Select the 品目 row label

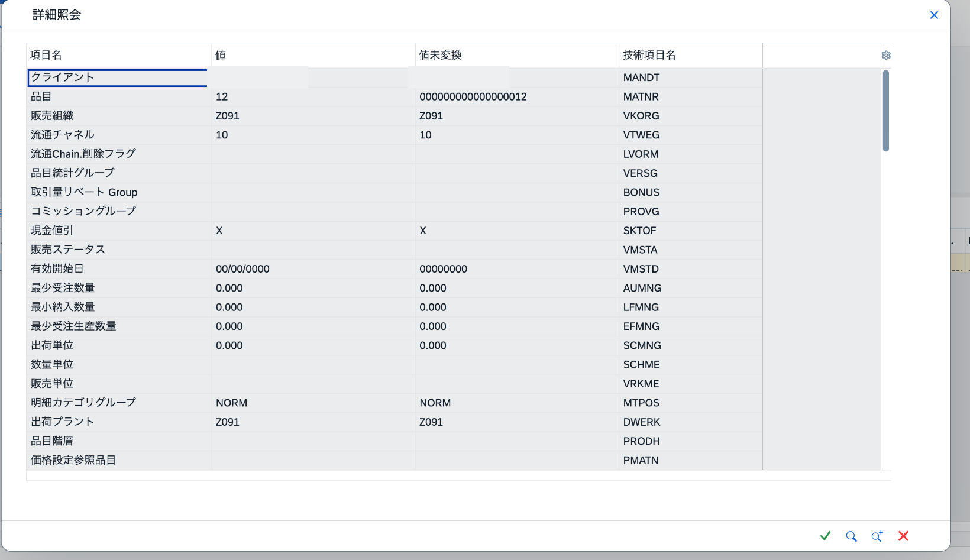(x=41, y=96)
